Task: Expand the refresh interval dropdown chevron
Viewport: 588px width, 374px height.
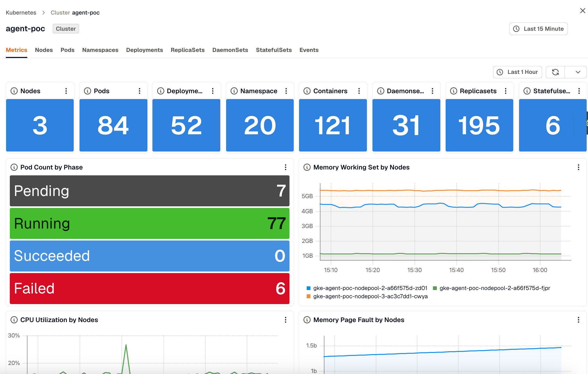Action: coord(578,72)
